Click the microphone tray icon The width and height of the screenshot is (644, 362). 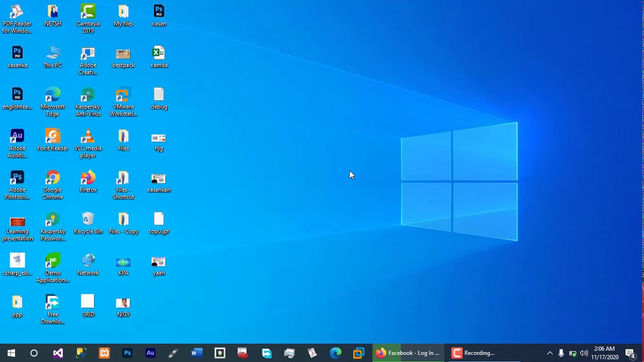click(x=561, y=353)
